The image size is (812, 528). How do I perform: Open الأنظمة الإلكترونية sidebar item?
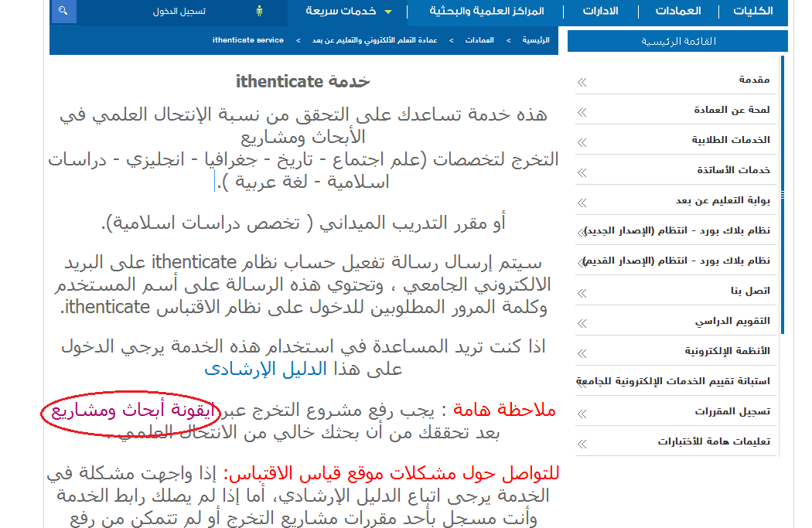click(x=728, y=350)
